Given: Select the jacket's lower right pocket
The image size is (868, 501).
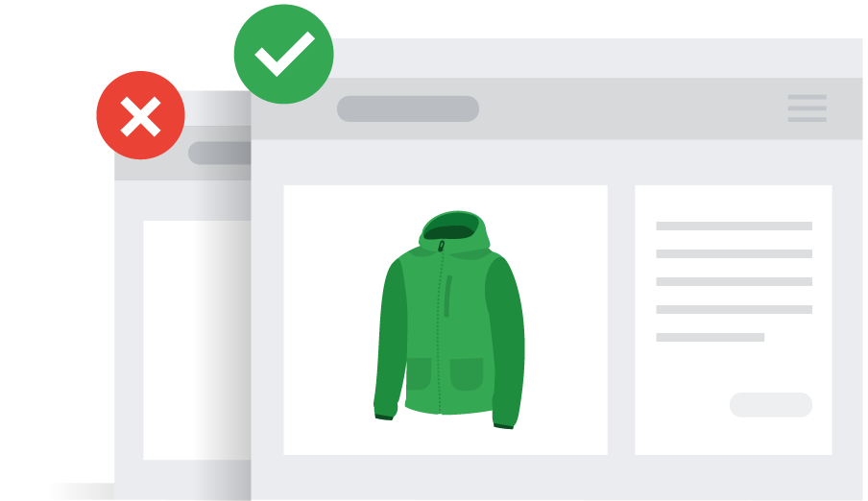Looking at the screenshot, I should point(467,374).
